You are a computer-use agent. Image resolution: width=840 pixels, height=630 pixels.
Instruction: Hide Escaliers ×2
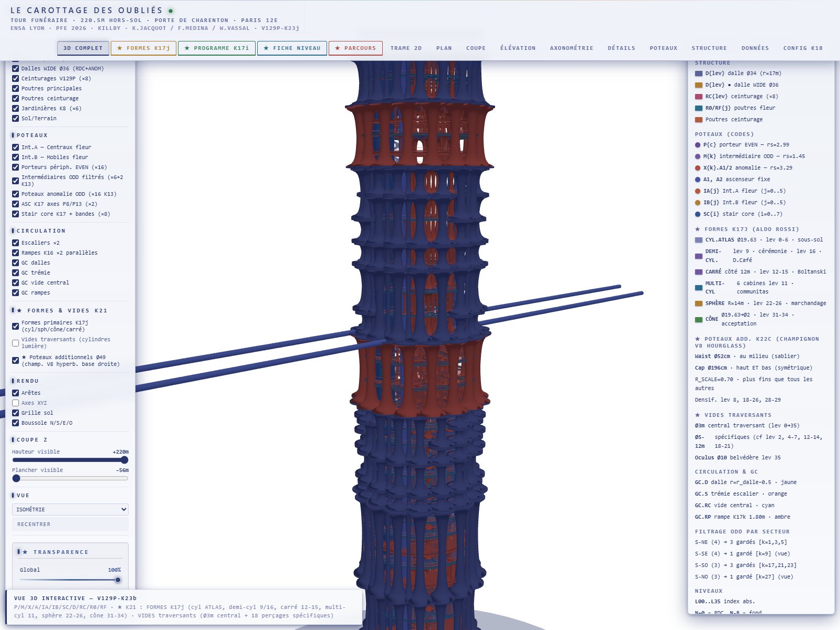[16, 243]
